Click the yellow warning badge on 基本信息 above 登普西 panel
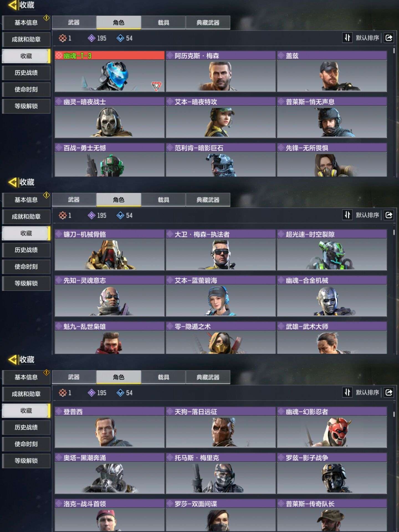The height and width of the screenshot is (532, 399). [46, 372]
